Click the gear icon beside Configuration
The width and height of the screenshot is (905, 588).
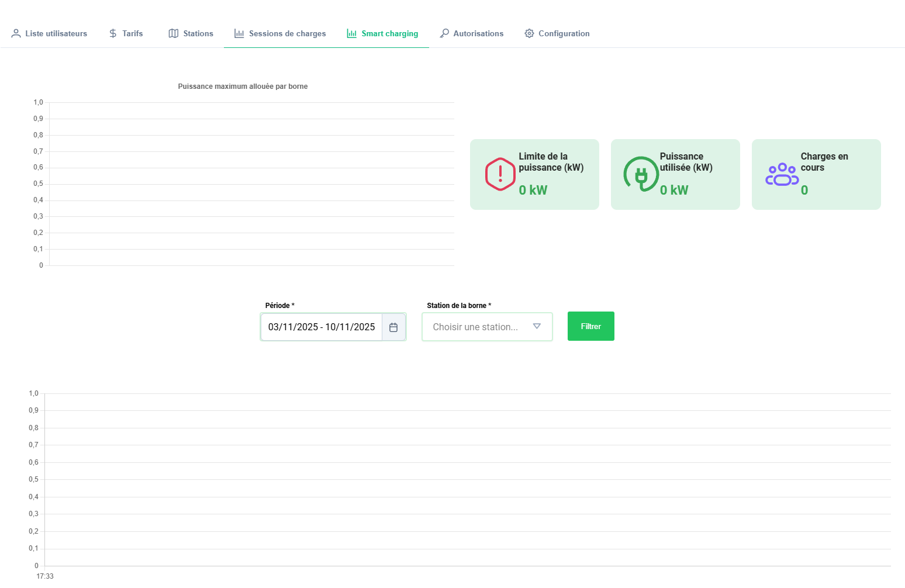point(529,33)
